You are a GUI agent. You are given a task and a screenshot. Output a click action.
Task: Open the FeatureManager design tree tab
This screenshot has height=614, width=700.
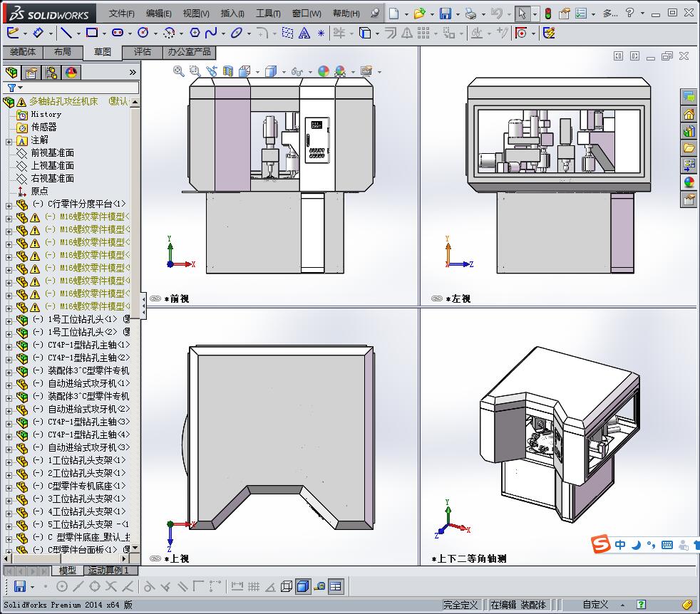tap(11, 72)
